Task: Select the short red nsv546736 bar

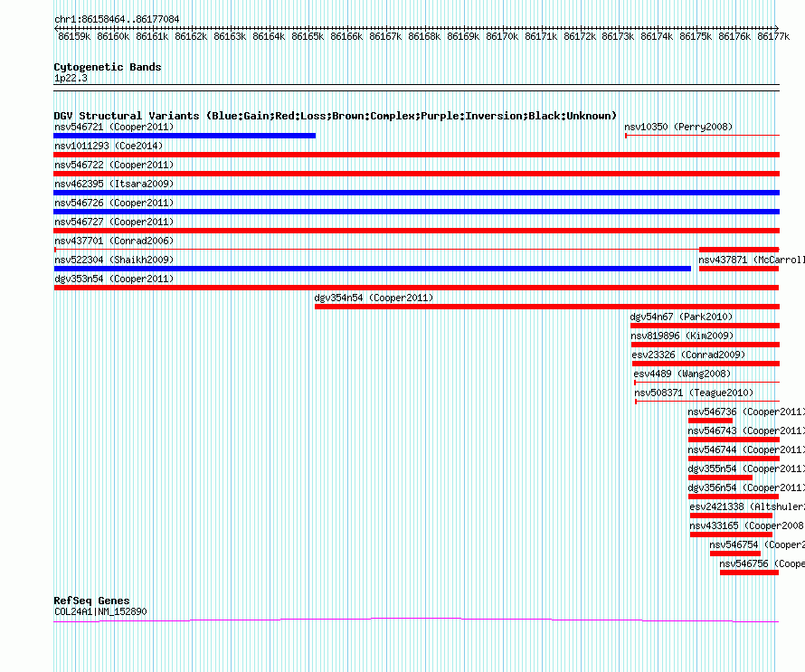Action: coord(711,421)
